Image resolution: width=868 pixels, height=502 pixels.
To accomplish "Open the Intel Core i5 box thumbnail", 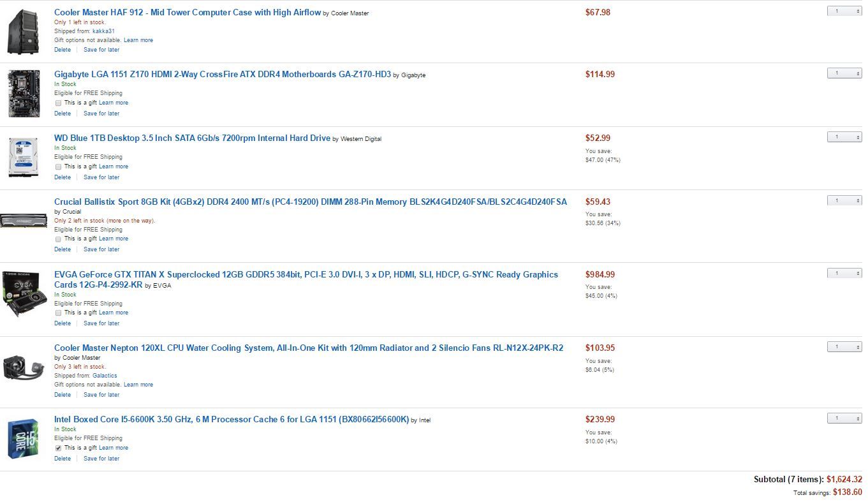I will (24, 438).
